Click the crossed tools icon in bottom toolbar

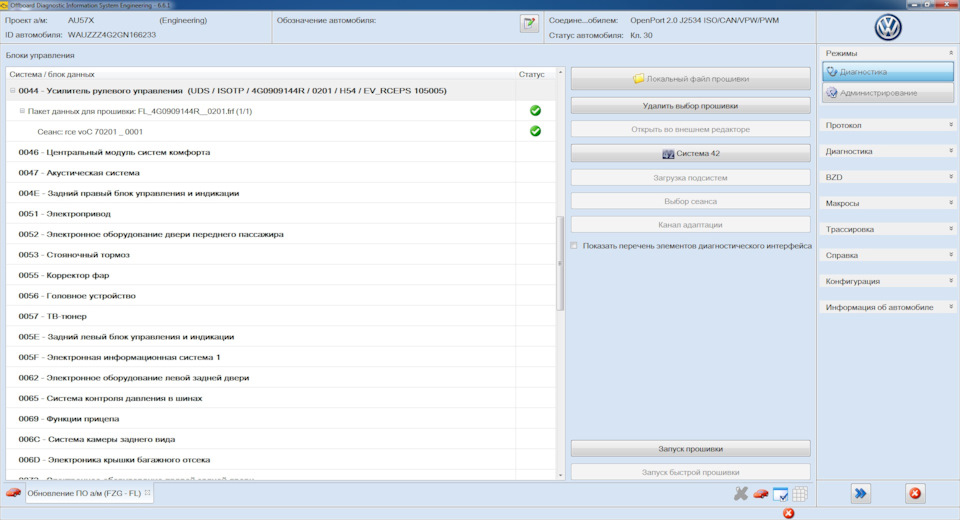click(741, 494)
